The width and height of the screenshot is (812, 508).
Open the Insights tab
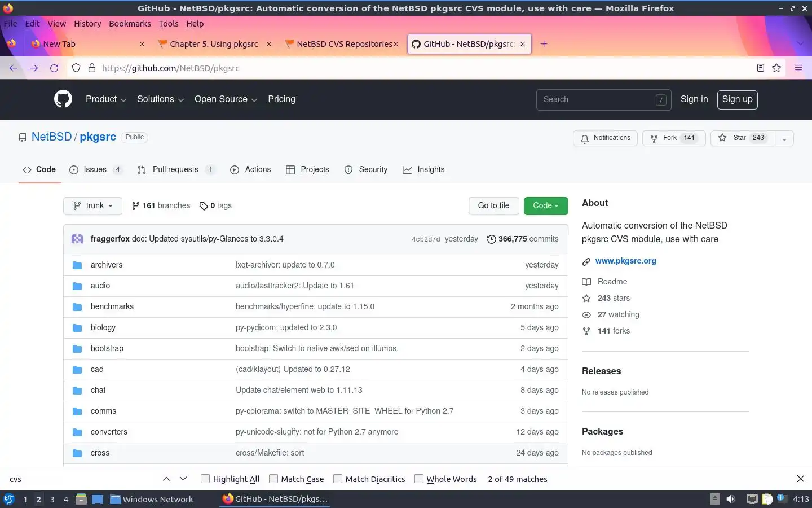(x=423, y=169)
